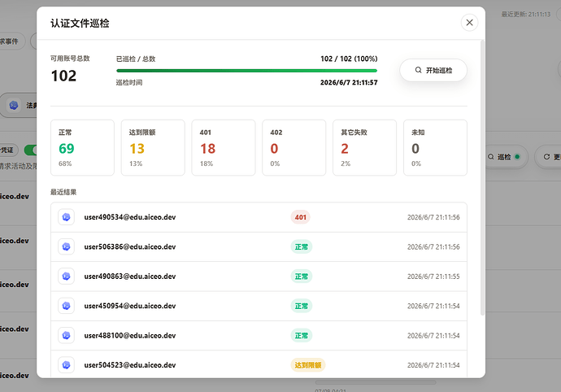
Task: Click timestamp of user504523 row
Action: (x=433, y=365)
